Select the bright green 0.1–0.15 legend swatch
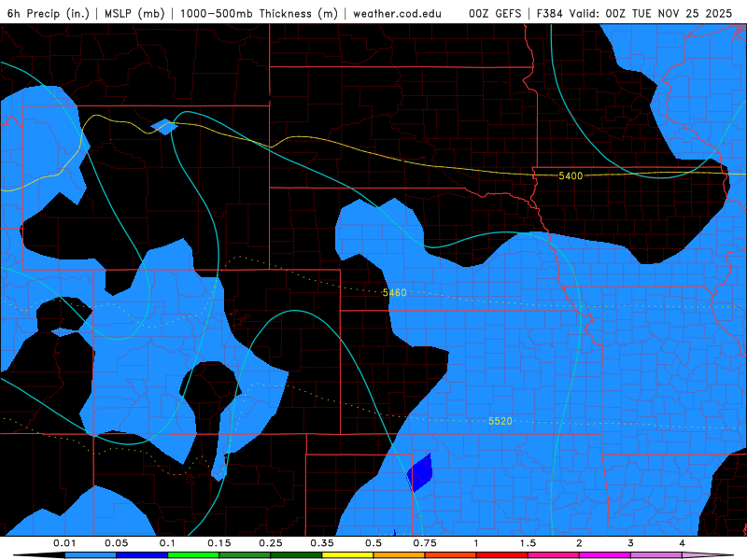This screenshot has width=747, height=560. [193, 555]
